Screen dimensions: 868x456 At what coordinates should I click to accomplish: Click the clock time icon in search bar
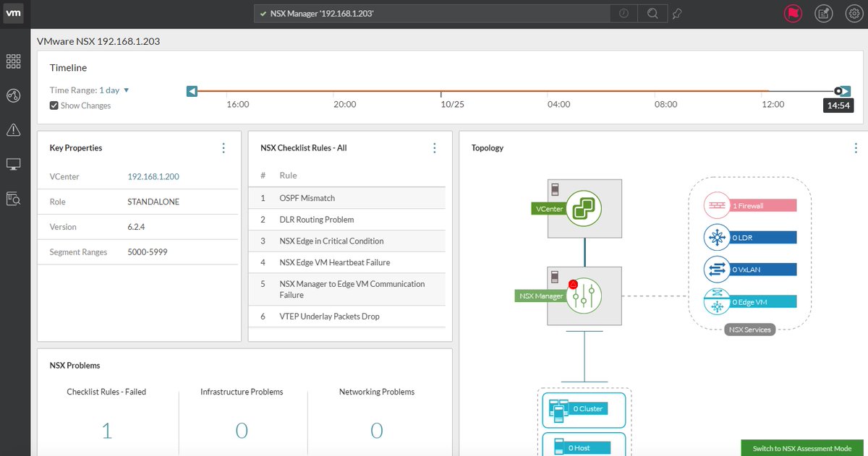[625, 14]
